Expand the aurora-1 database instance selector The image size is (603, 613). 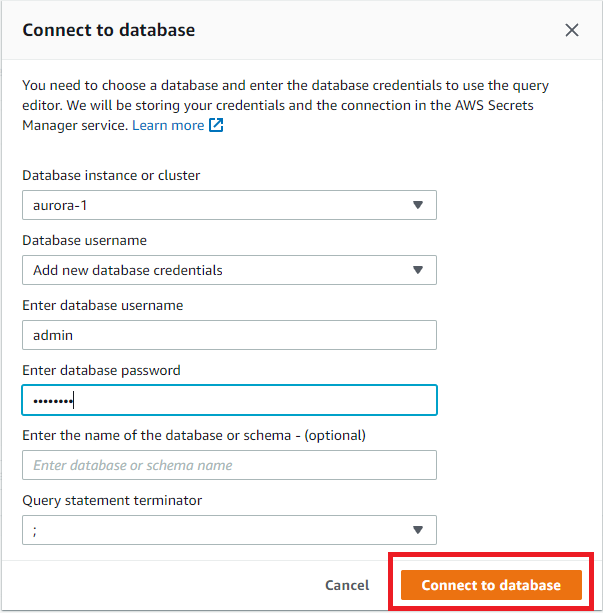(229, 205)
